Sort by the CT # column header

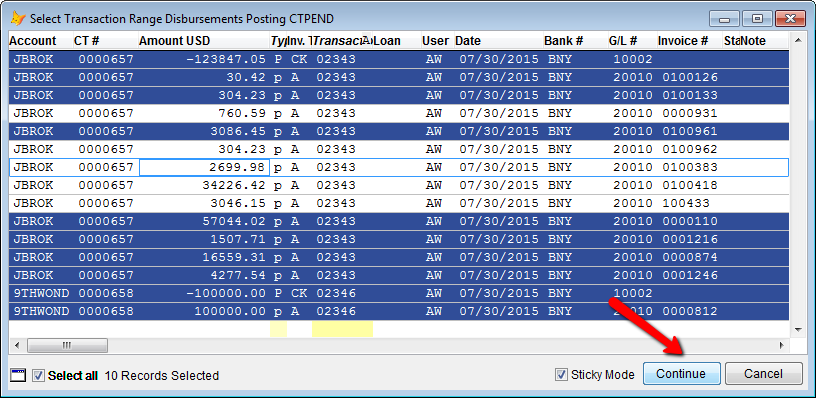tap(105, 41)
